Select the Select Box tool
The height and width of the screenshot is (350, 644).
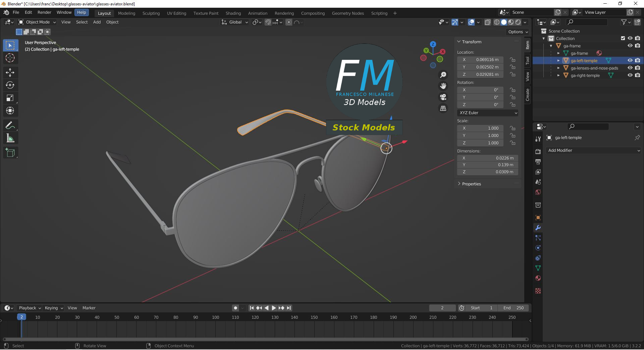(10, 45)
